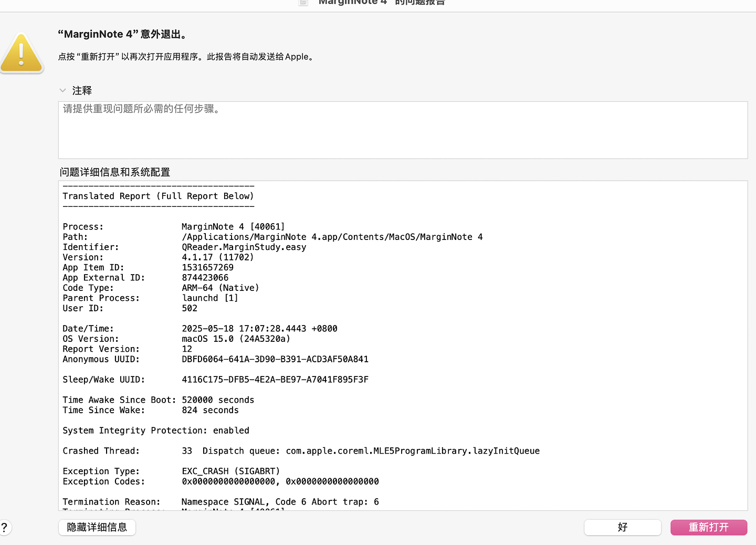Click OS version 'macOS 15.0 (24A5320a)'
Viewport: 756px width, 545px height.
(x=236, y=339)
